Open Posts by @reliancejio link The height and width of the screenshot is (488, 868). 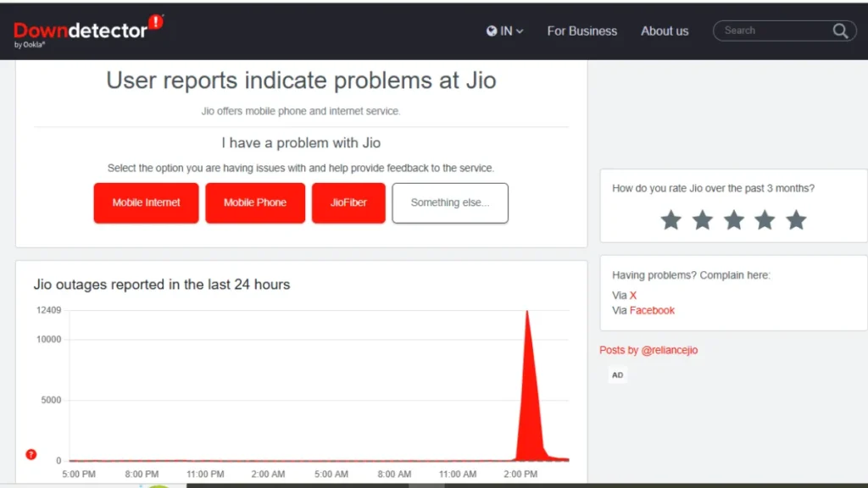pyautogui.click(x=648, y=350)
